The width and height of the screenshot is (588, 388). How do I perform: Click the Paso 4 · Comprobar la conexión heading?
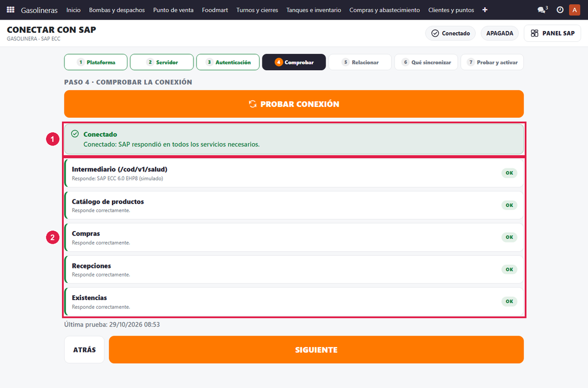click(x=128, y=82)
